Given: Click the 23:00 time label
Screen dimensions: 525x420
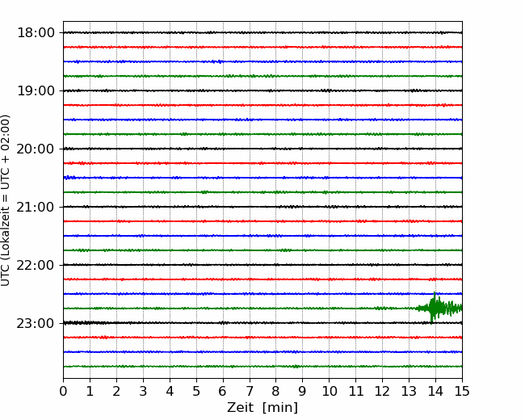Looking at the screenshot, I should pos(36,324).
